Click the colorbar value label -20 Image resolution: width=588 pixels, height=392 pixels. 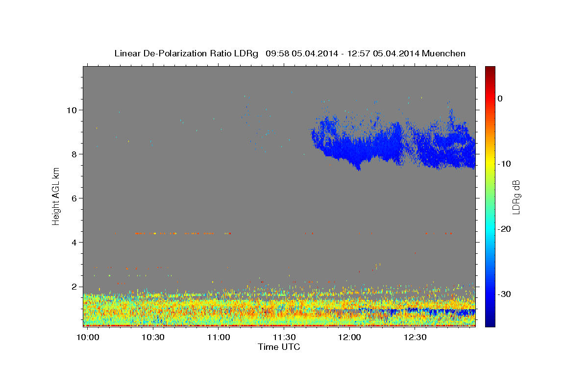(x=504, y=229)
